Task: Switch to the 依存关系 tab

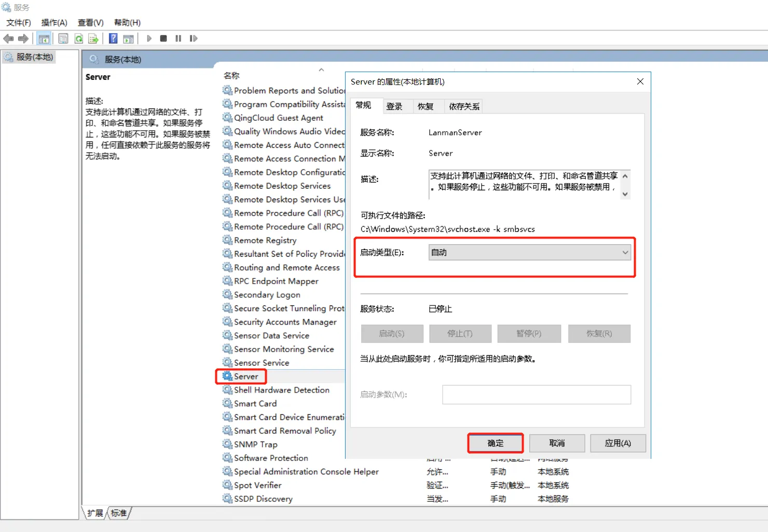Action: click(463, 106)
